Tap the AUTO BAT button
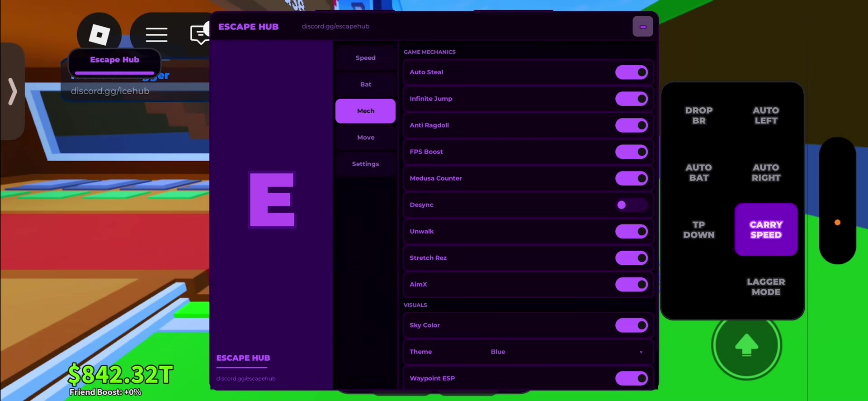This screenshot has width=868, height=401. click(699, 172)
